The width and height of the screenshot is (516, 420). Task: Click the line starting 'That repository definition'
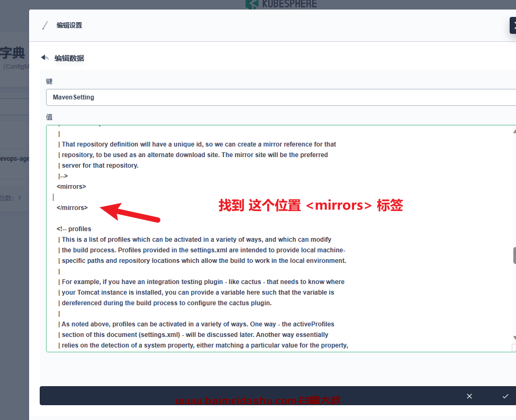pos(197,144)
